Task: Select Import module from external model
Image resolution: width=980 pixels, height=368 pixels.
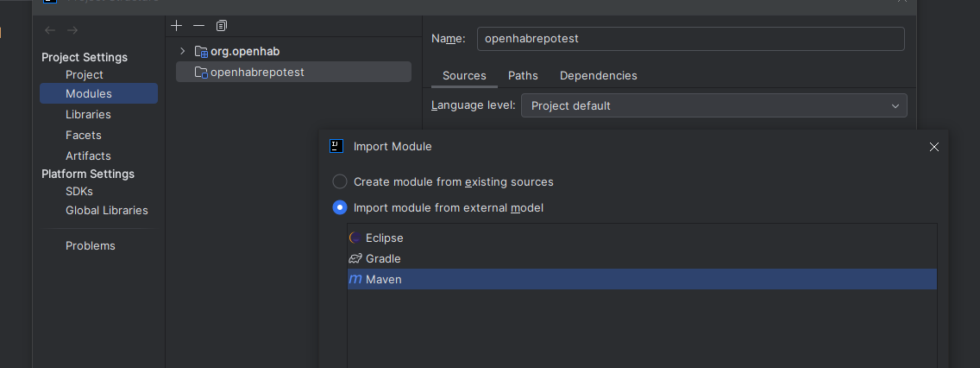Action: pos(340,207)
